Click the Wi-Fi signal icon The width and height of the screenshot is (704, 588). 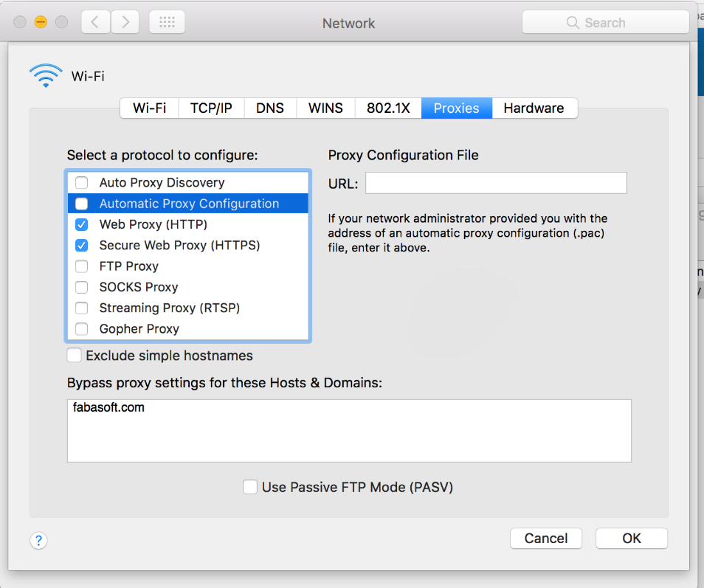(46, 75)
